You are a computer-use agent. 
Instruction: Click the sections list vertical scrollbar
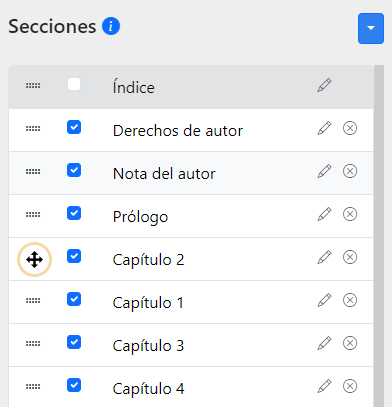tap(379, 236)
